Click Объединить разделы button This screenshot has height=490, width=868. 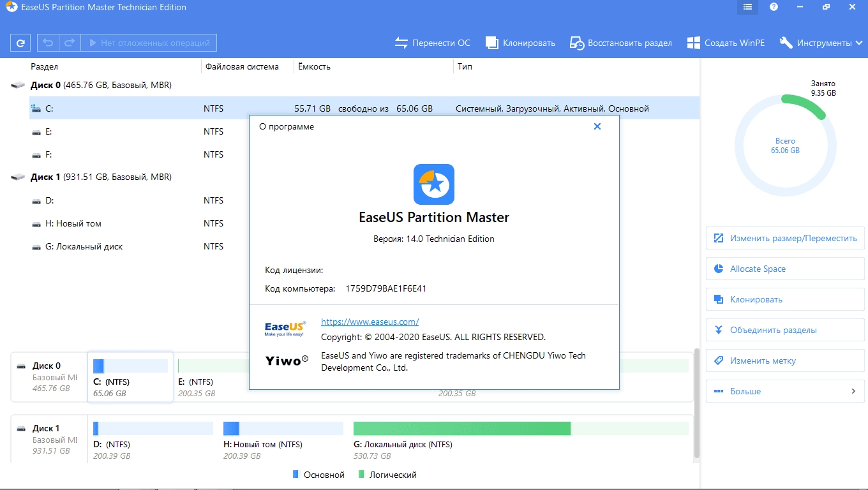pos(785,330)
